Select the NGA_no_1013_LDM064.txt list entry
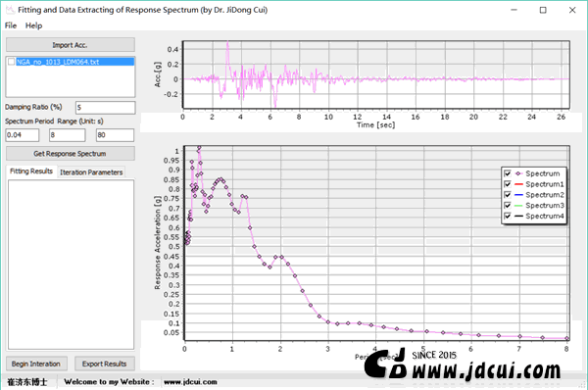The image size is (588, 390). tap(75, 62)
